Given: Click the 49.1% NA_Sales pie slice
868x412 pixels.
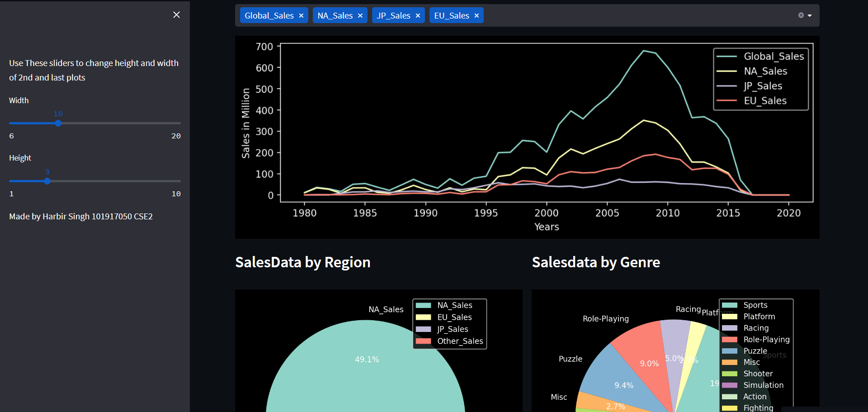Looking at the screenshot, I should pos(365,366).
